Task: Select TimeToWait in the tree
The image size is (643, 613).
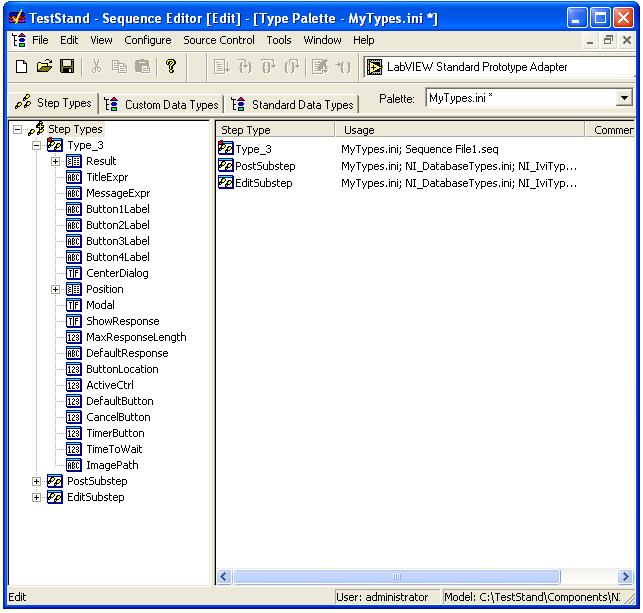Action: click(x=114, y=449)
